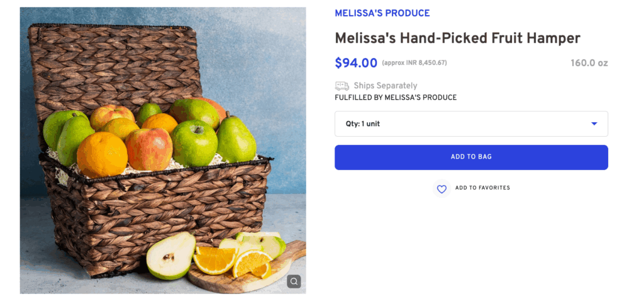The width and height of the screenshot is (644, 301).
Task: Select the Add to Favorites label
Action: 482,188
